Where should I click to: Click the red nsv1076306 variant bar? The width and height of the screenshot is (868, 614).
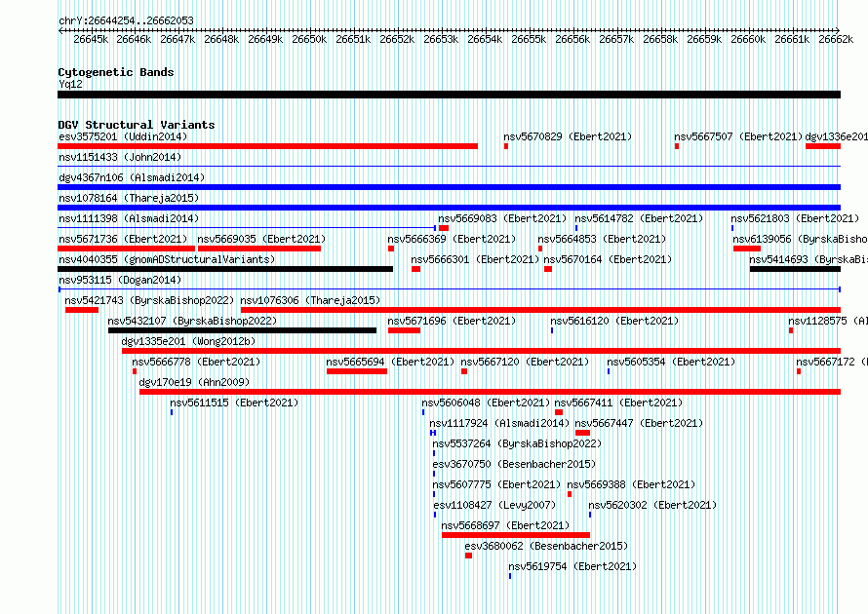[541, 310]
